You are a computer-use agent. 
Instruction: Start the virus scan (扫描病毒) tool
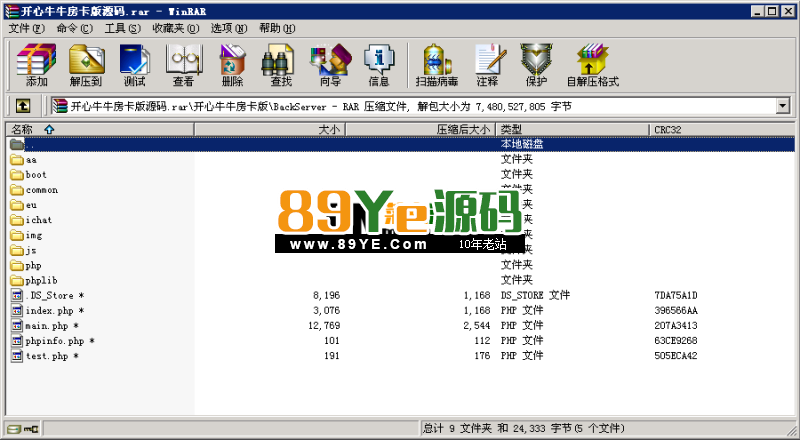point(437,65)
